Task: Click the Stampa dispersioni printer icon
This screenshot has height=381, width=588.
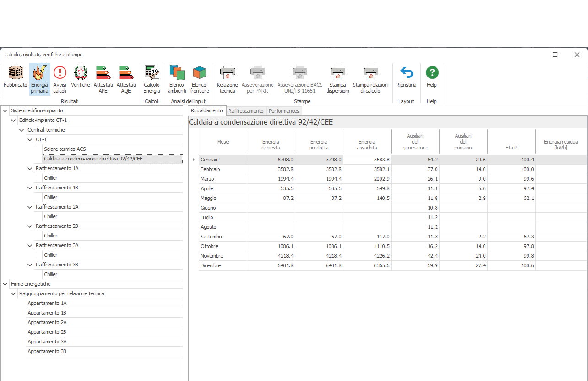Action: [x=338, y=73]
